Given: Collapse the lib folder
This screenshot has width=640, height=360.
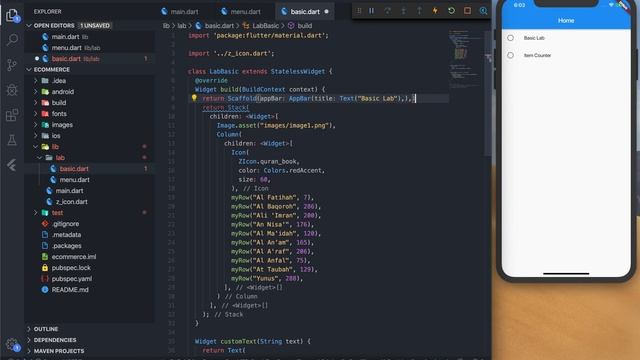Looking at the screenshot, I should coord(36,147).
